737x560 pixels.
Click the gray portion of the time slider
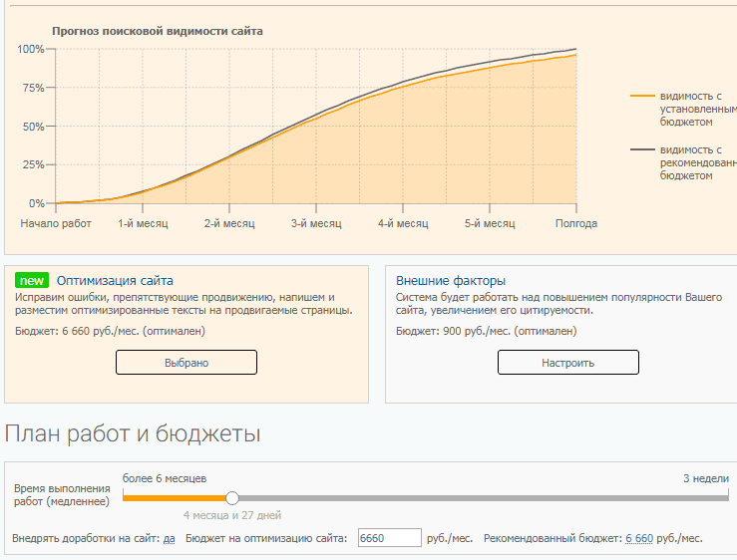click(479, 497)
